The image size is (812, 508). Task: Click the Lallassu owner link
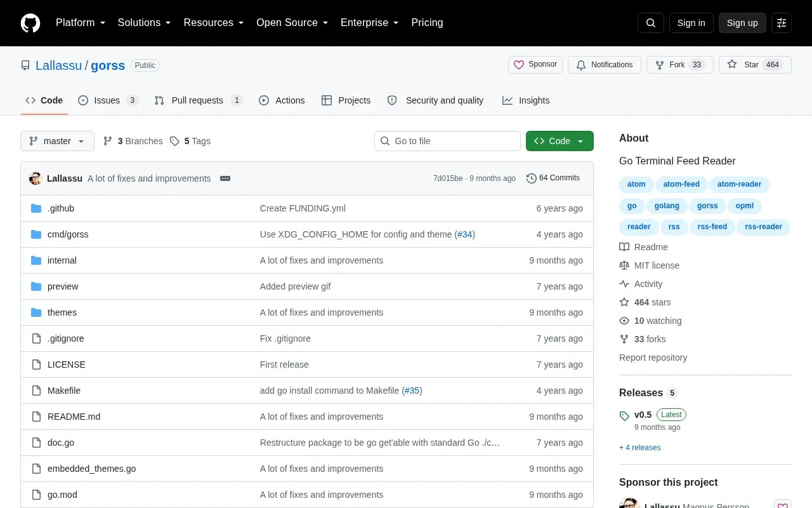[58, 65]
